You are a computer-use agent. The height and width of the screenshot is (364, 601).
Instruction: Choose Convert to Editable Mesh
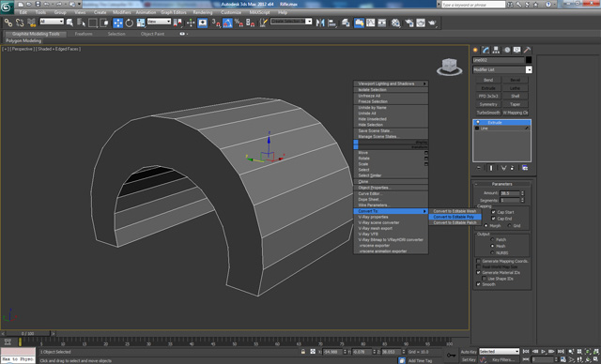(455, 211)
